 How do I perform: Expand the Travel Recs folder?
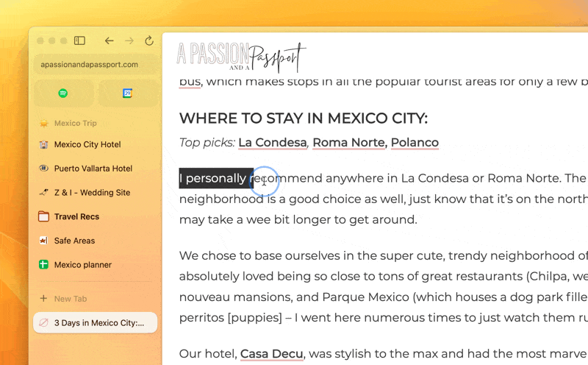96,216
